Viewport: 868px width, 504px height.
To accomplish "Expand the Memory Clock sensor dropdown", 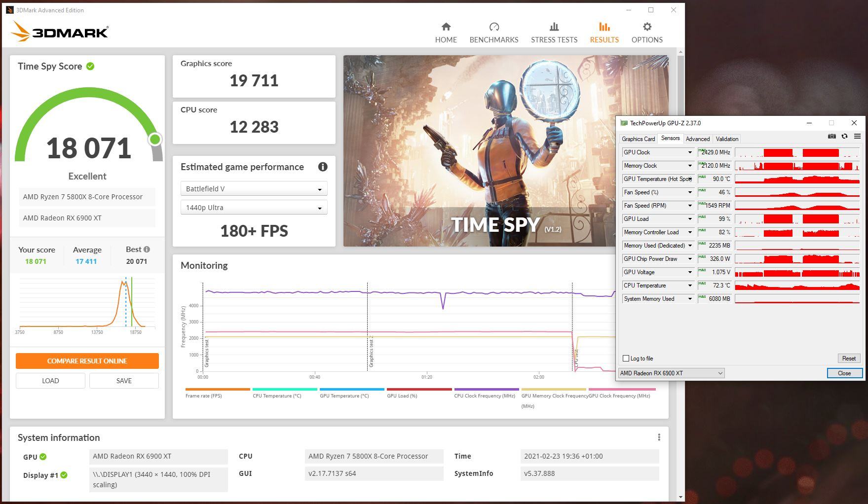I will [x=690, y=166].
